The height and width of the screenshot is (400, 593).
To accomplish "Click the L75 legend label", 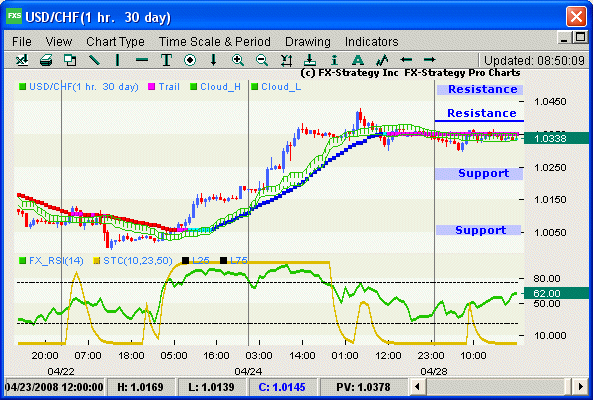I will tap(239, 260).
